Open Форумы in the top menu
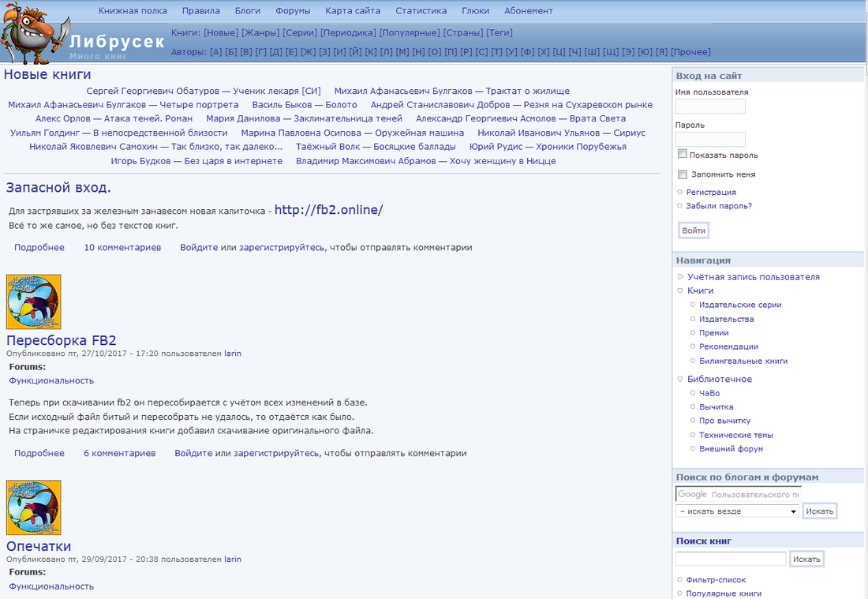 (x=293, y=11)
